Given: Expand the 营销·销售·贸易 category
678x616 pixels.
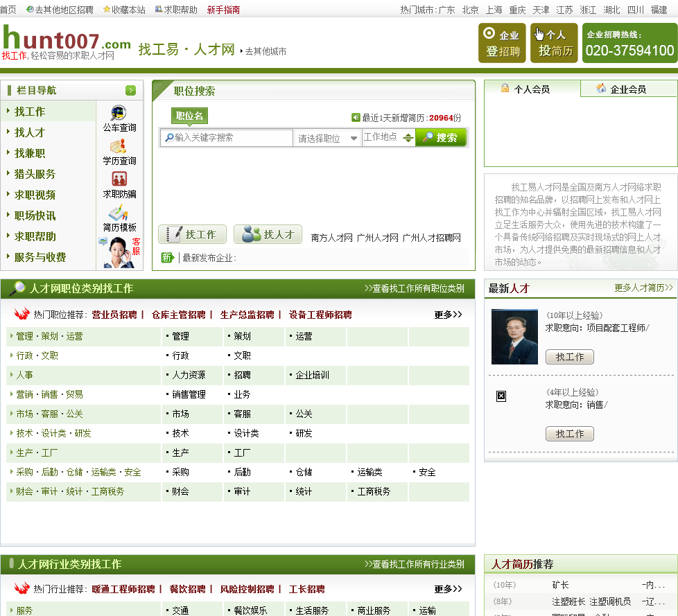Looking at the screenshot, I should coord(49,395).
